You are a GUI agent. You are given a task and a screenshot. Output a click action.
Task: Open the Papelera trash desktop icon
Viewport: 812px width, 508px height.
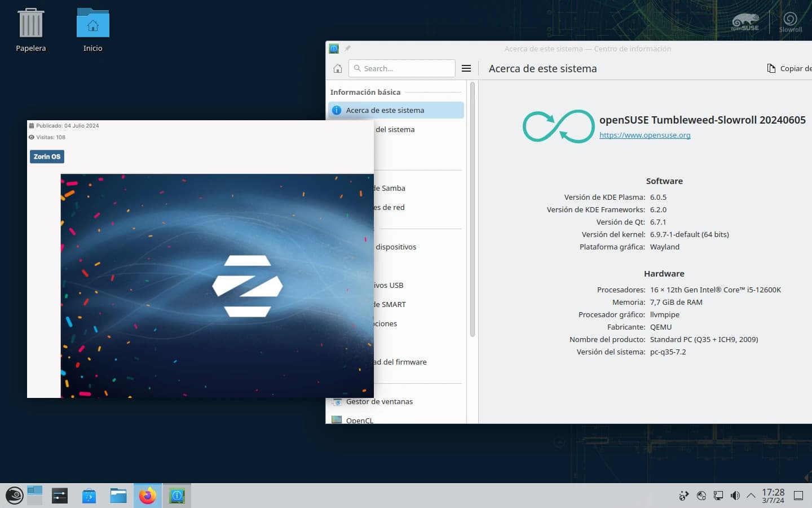pos(31,30)
